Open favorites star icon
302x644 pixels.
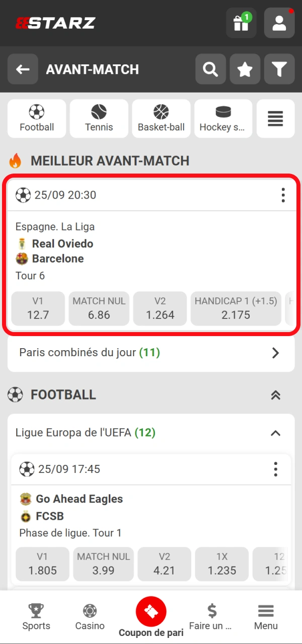(245, 69)
